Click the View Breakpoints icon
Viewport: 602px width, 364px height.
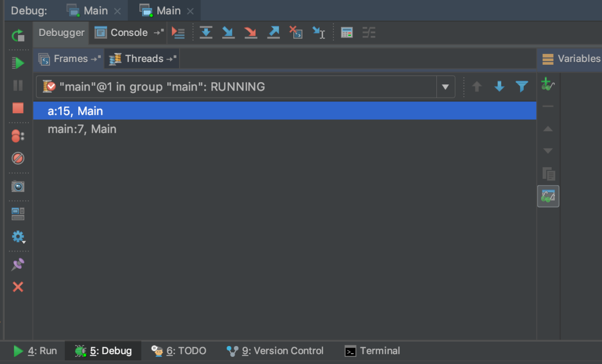pyautogui.click(x=18, y=136)
